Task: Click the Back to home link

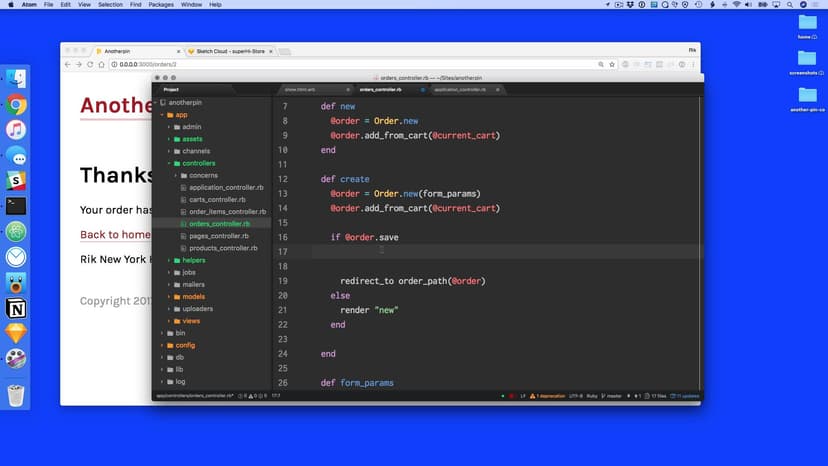Action: (x=115, y=235)
